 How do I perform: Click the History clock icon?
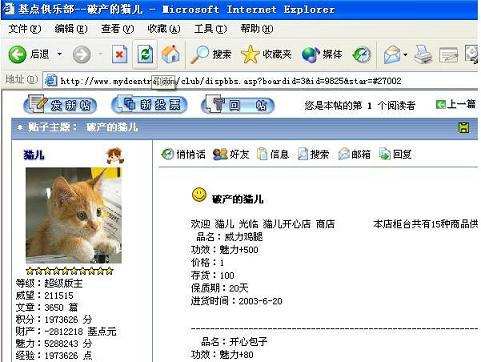[362, 55]
